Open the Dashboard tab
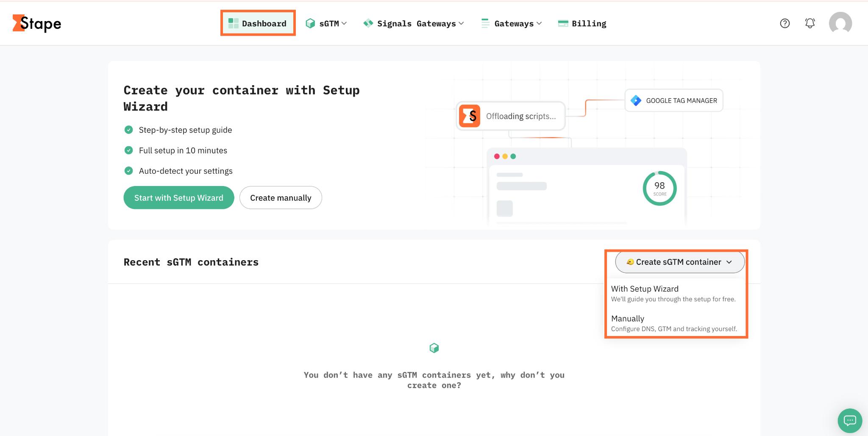The width and height of the screenshot is (868, 436). [x=258, y=23]
